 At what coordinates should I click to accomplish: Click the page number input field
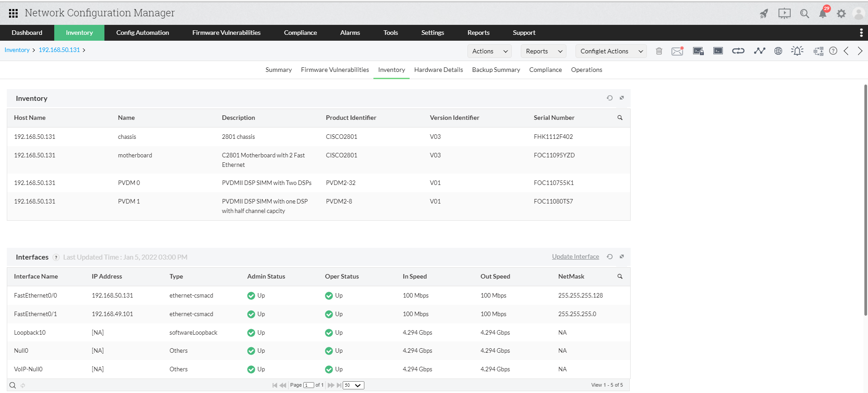pyautogui.click(x=308, y=385)
